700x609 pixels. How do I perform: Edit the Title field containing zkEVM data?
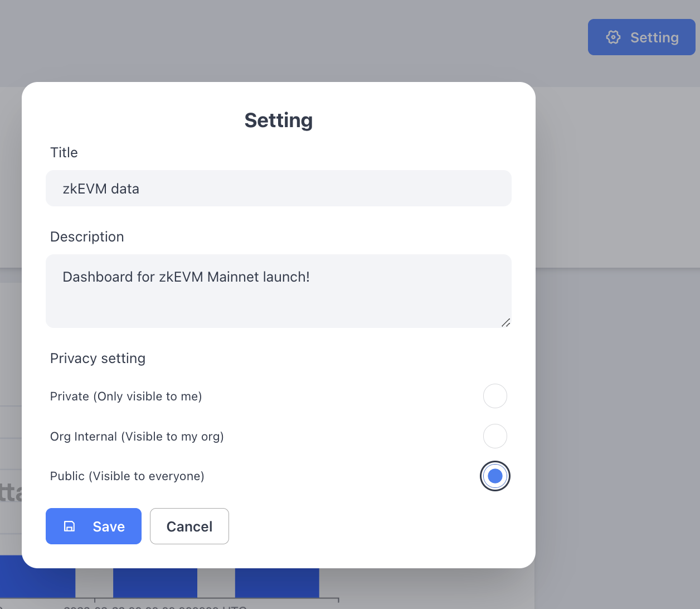pos(279,188)
